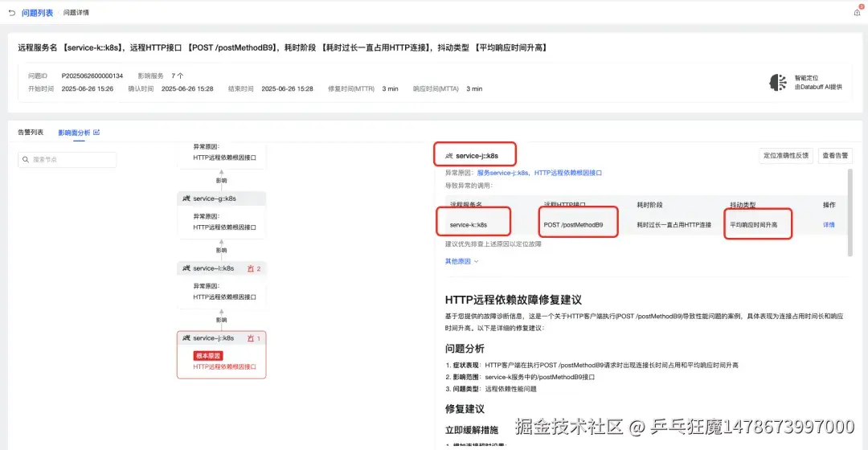This screenshot has width=868, height=450.
Task: Select the 影响面分析 tab
Action: (74, 133)
